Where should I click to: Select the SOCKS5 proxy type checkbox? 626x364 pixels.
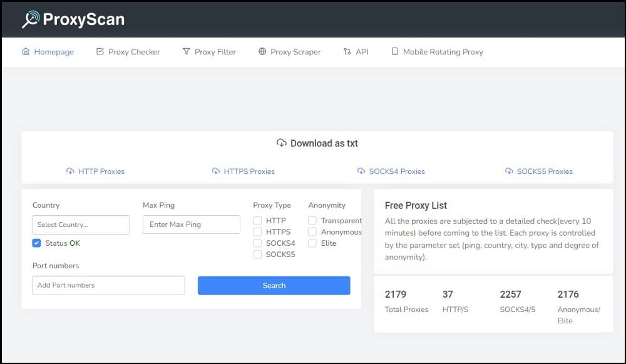point(257,254)
